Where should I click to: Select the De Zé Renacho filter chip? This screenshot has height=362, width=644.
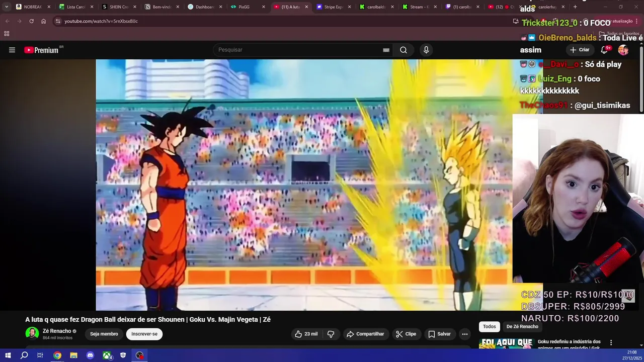[x=522, y=327]
